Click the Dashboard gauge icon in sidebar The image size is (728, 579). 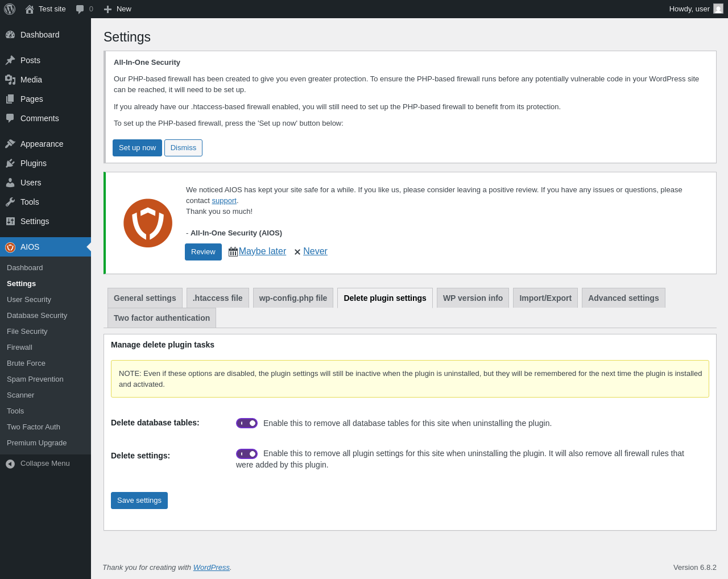click(x=10, y=35)
